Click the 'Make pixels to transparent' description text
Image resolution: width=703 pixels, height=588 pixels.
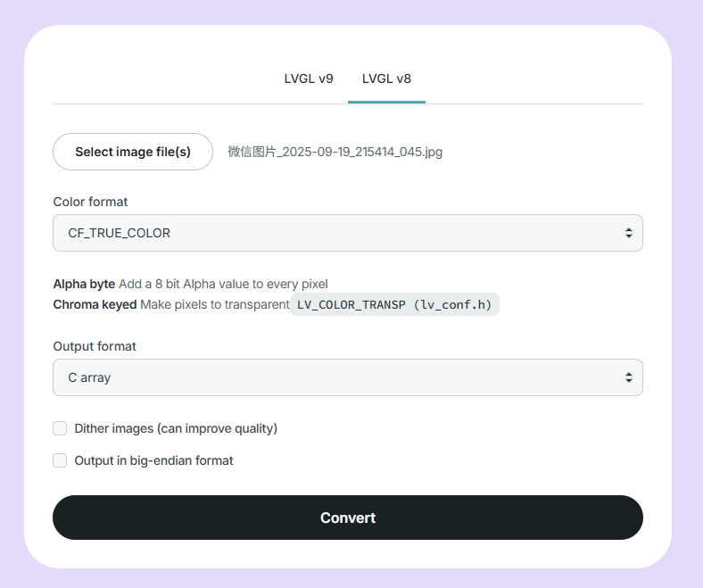click(215, 304)
